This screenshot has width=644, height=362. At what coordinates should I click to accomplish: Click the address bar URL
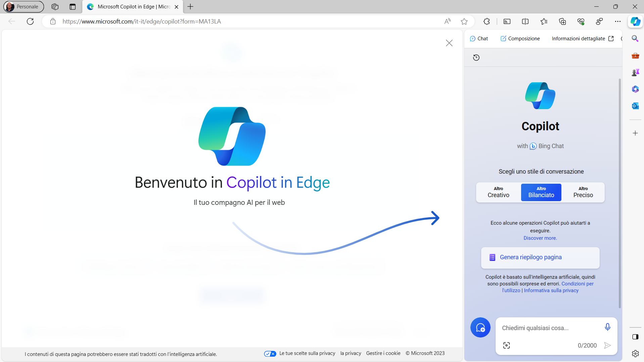tap(142, 21)
